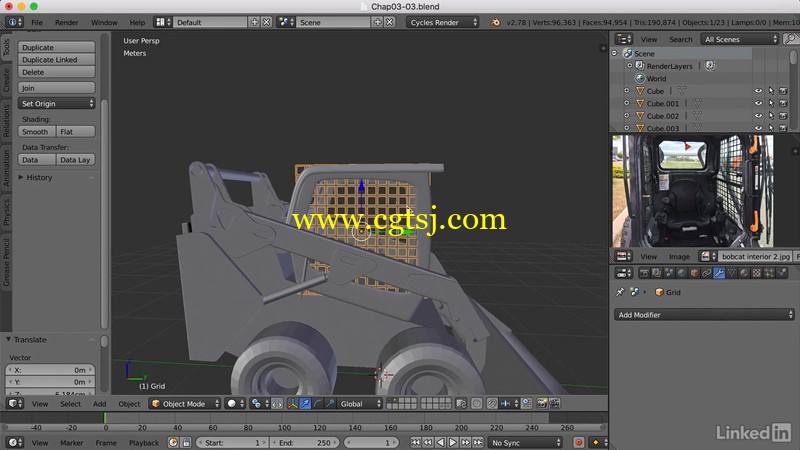The image size is (800, 450).
Task: Toggle the 3D manipulator widget button
Action: pos(292,404)
